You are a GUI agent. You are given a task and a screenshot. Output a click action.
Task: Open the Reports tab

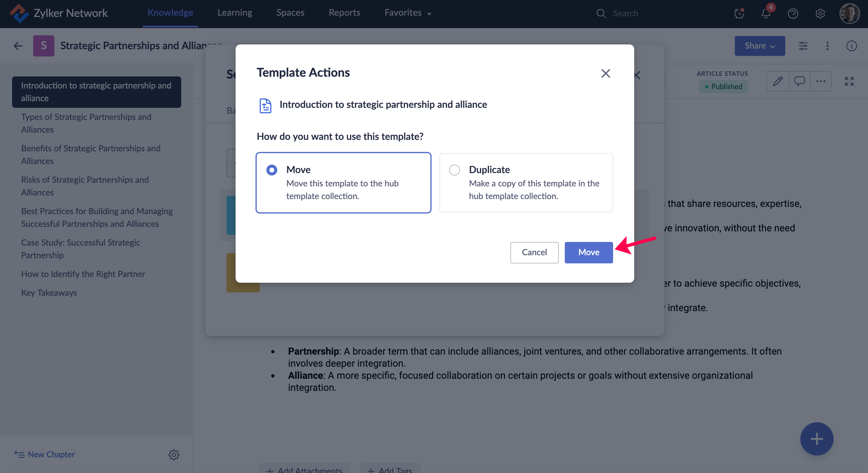click(344, 13)
